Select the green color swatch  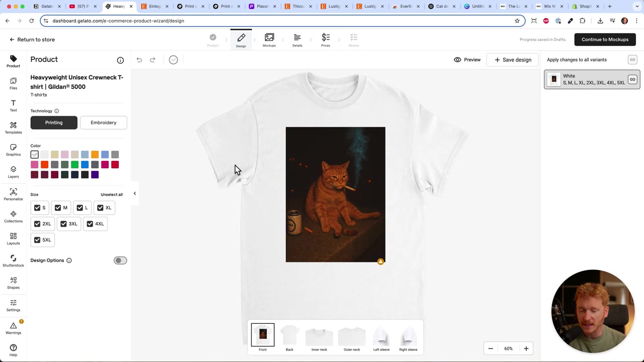point(74,165)
